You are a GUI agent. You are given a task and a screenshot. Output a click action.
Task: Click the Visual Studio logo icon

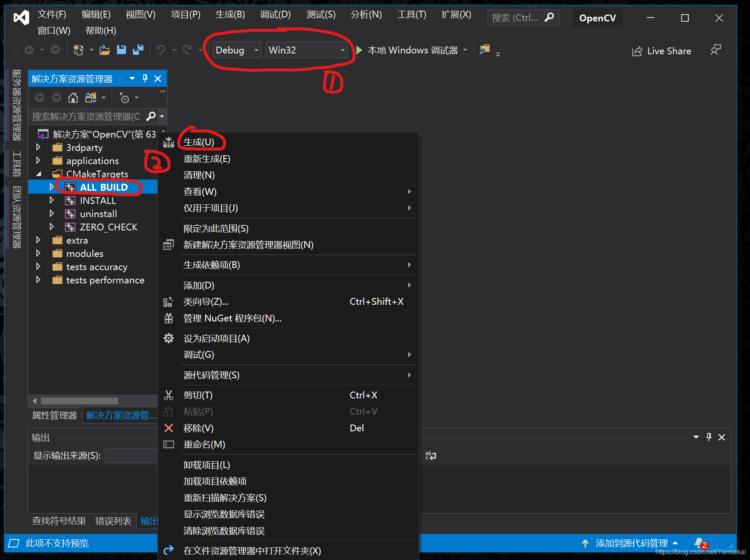point(21,18)
